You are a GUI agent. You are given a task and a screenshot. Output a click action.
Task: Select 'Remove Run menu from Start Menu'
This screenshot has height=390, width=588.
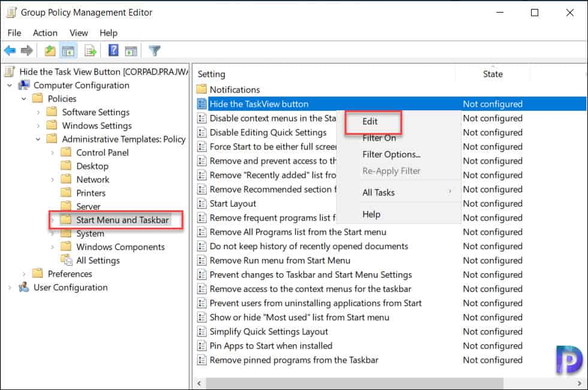[x=280, y=261]
